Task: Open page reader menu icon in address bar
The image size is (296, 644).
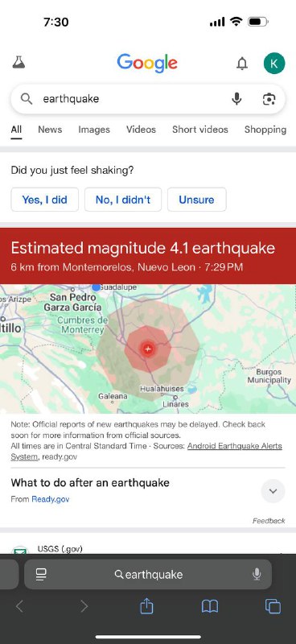Action: pyautogui.click(x=41, y=574)
